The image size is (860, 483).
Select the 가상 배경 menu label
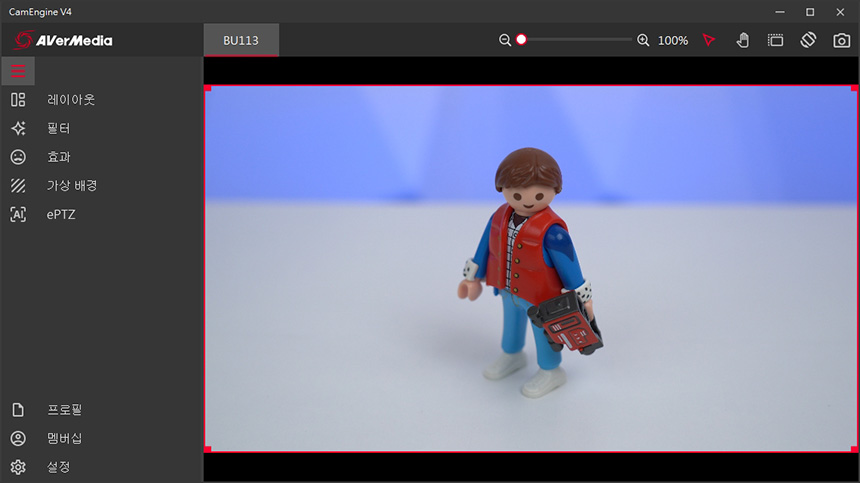[72, 186]
